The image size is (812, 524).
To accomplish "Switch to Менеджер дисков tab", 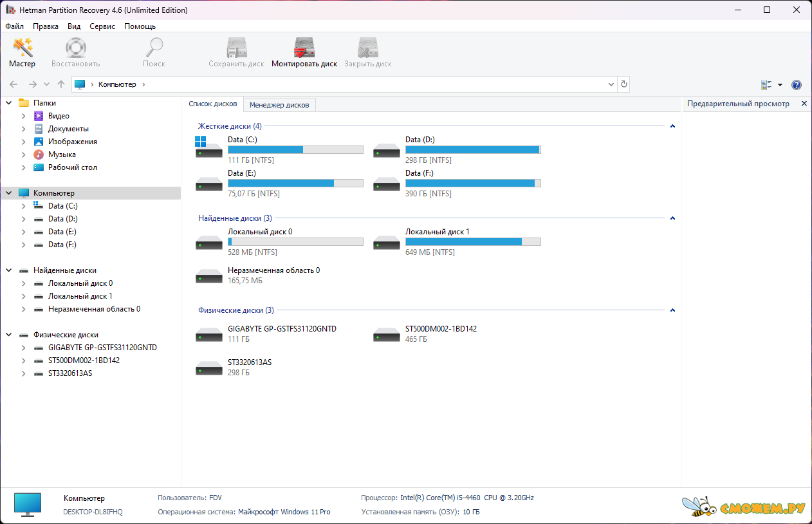I will (279, 104).
